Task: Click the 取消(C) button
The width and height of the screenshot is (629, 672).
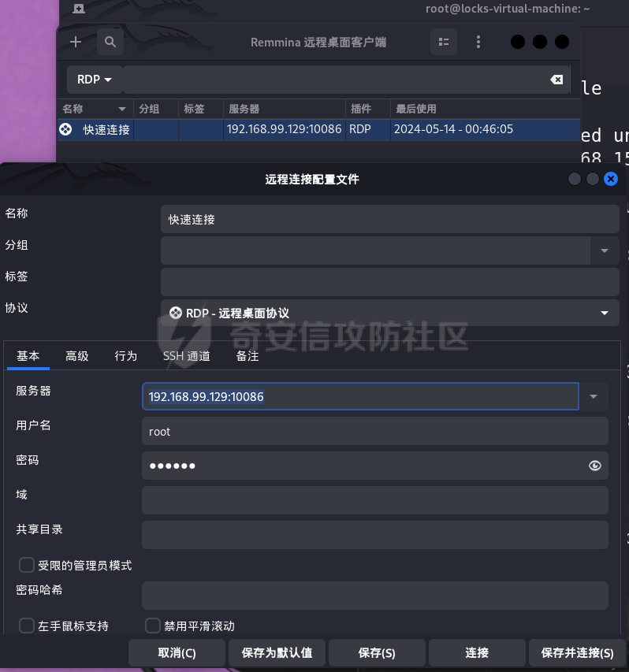Action: tap(177, 653)
